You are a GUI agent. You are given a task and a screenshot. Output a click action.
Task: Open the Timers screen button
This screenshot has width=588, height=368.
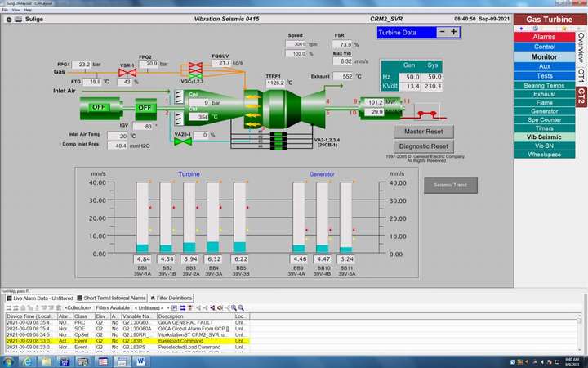tap(544, 129)
